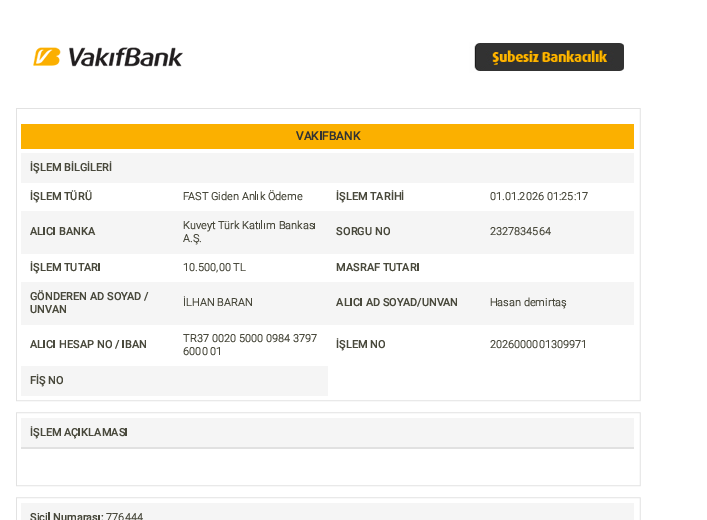
Task: Select the FİŞ NO label
Action: click(46, 380)
